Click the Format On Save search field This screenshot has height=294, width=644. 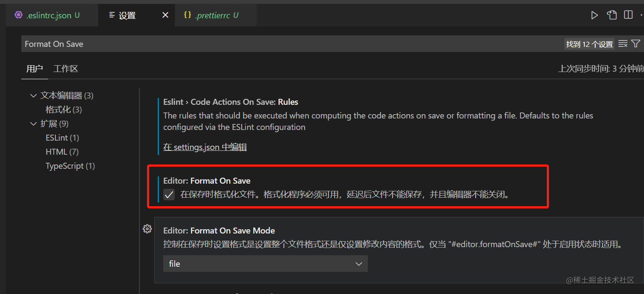290,44
